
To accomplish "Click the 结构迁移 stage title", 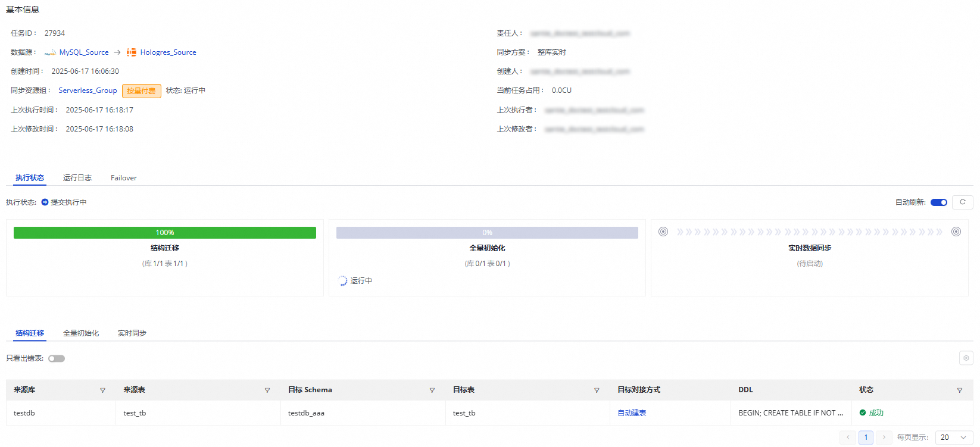I will [x=165, y=248].
